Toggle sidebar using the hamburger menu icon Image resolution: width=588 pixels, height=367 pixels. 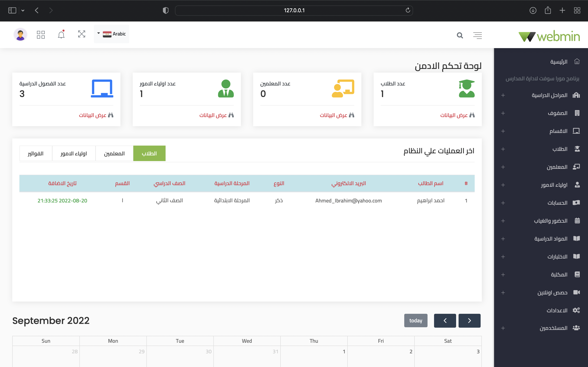(x=478, y=35)
